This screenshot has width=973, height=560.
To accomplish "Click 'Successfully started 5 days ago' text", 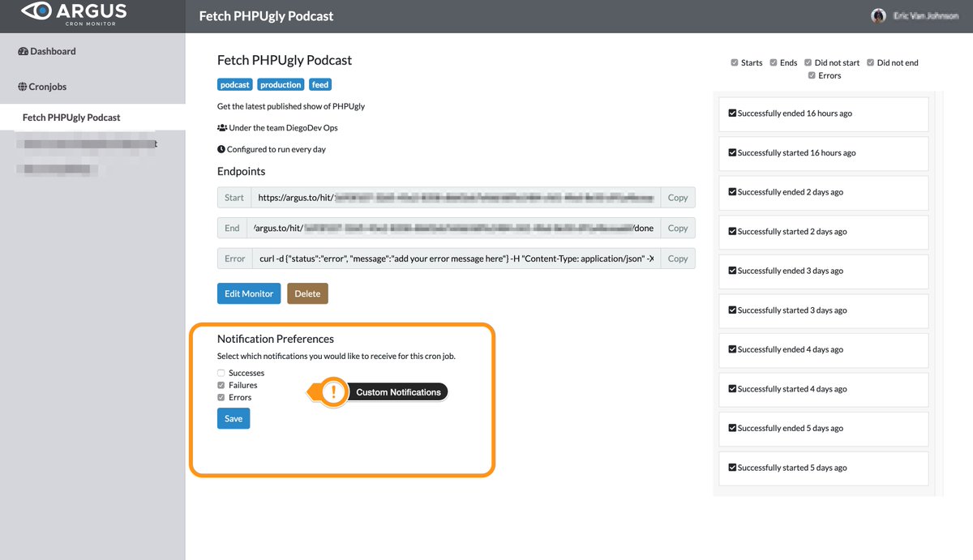I will coord(792,468).
